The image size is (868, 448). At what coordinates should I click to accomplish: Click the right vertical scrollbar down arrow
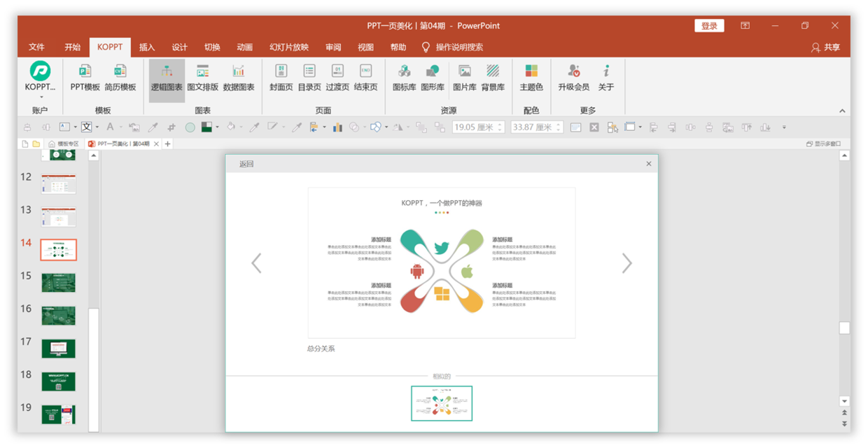pos(845,401)
